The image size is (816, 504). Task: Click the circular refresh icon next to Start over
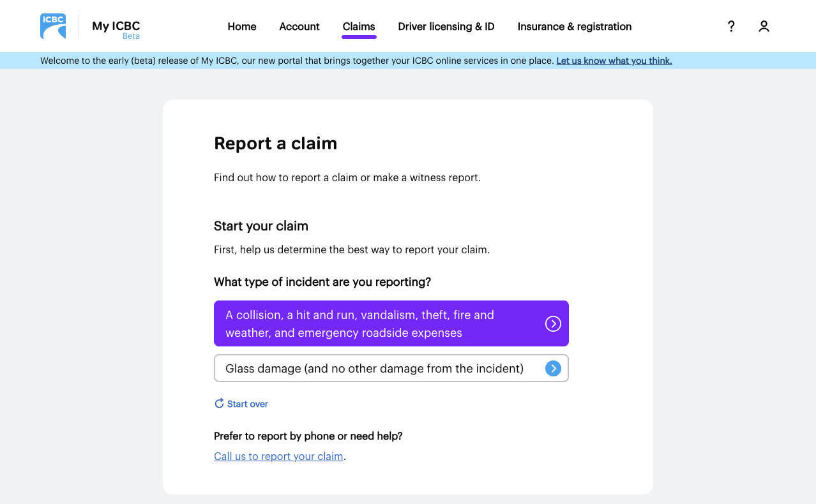tap(219, 403)
